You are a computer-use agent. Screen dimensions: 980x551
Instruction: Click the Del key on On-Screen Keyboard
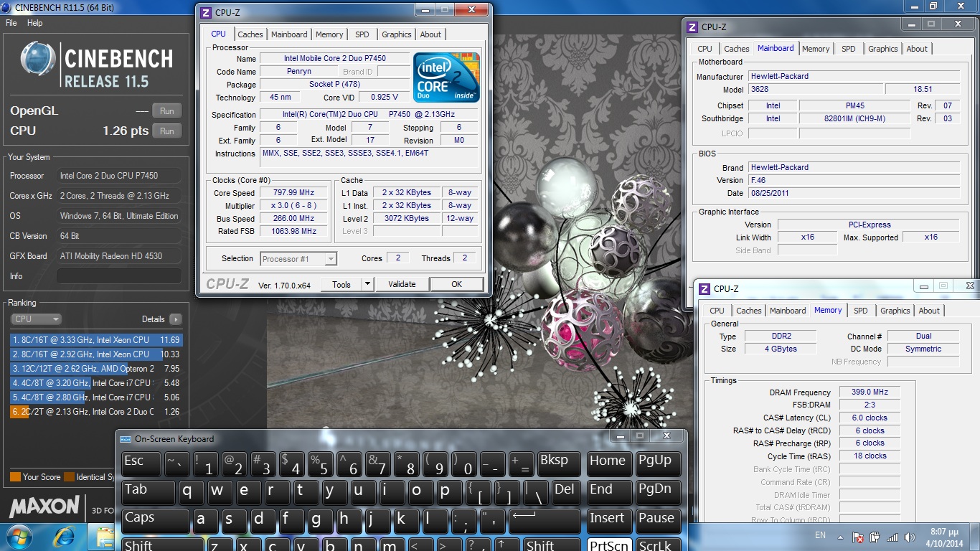566,491
